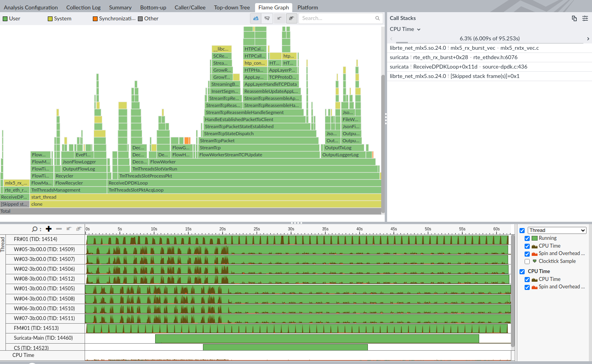Uncheck the Running checkbox

coord(527,238)
